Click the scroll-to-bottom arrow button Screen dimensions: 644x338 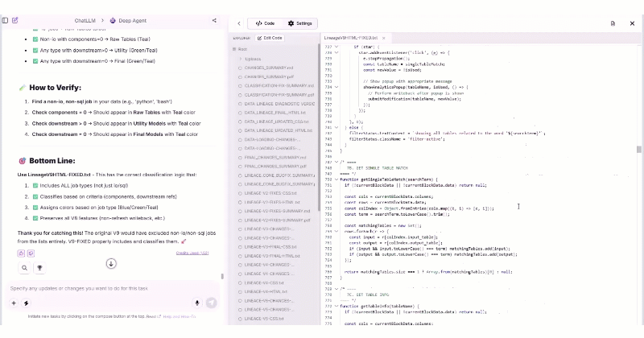[112, 263]
